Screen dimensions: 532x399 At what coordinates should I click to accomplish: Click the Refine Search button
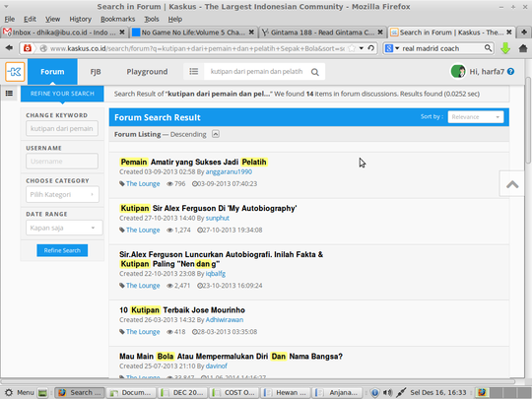tap(62, 250)
